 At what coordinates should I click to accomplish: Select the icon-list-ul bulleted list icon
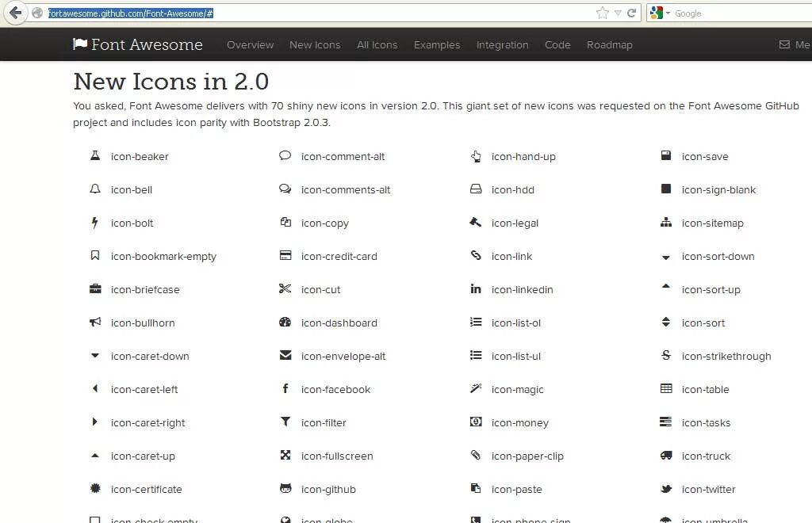click(x=476, y=355)
